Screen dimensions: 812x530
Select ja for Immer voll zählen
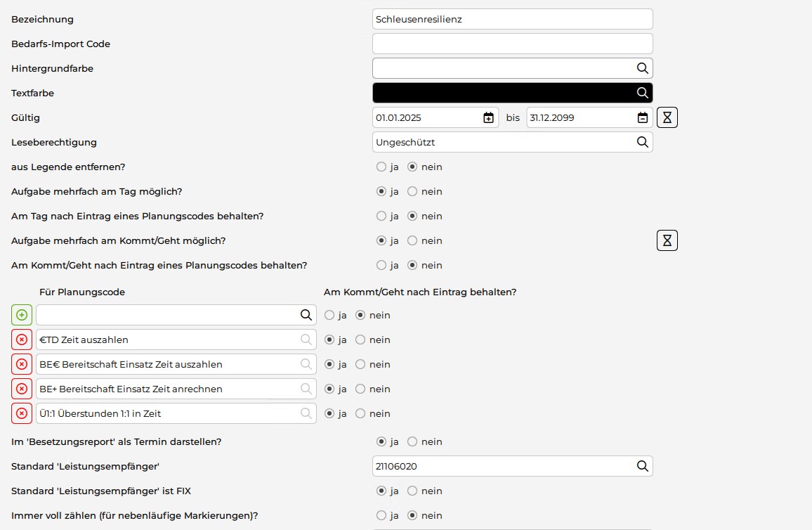[381, 515]
